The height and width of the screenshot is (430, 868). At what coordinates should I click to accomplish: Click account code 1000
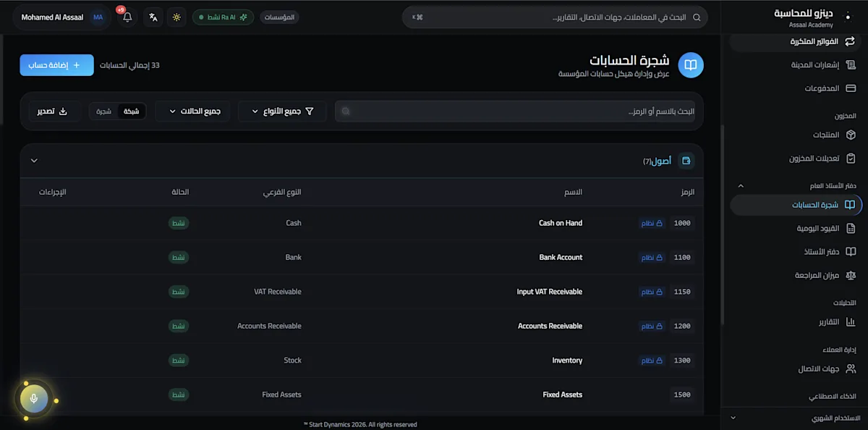682,223
